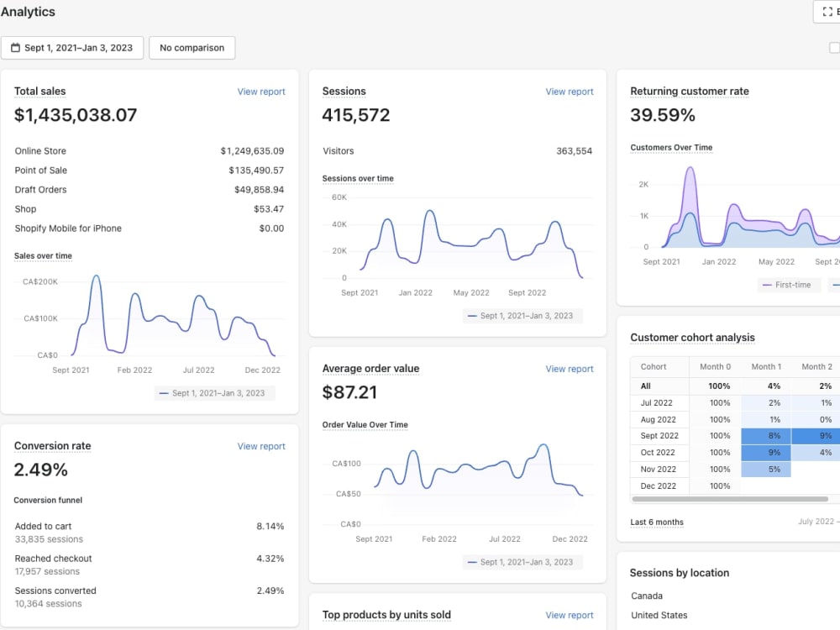Select the Reached checkout funnel row
Screen dimensions: 840x630
point(150,564)
